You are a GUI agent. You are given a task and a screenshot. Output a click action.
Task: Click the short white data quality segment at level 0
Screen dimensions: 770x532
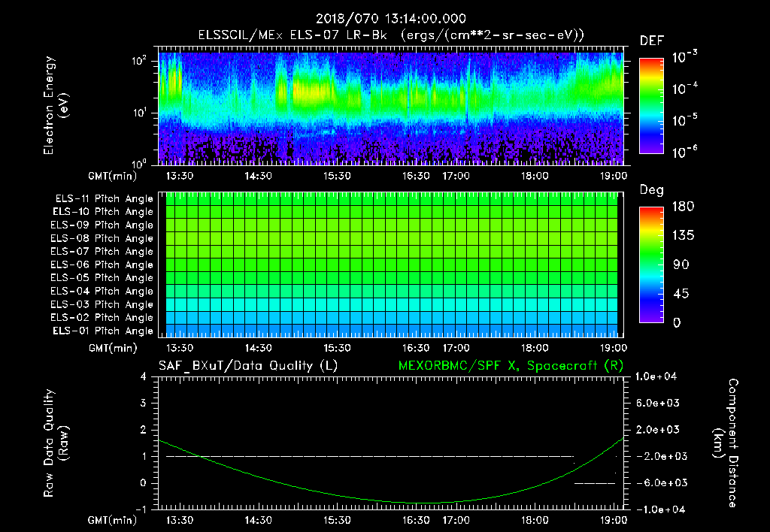click(x=594, y=483)
